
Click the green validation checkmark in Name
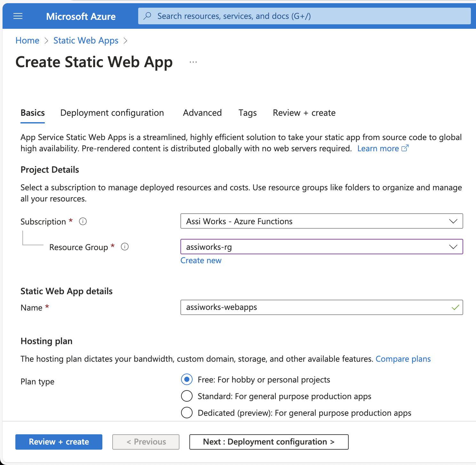click(x=455, y=307)
